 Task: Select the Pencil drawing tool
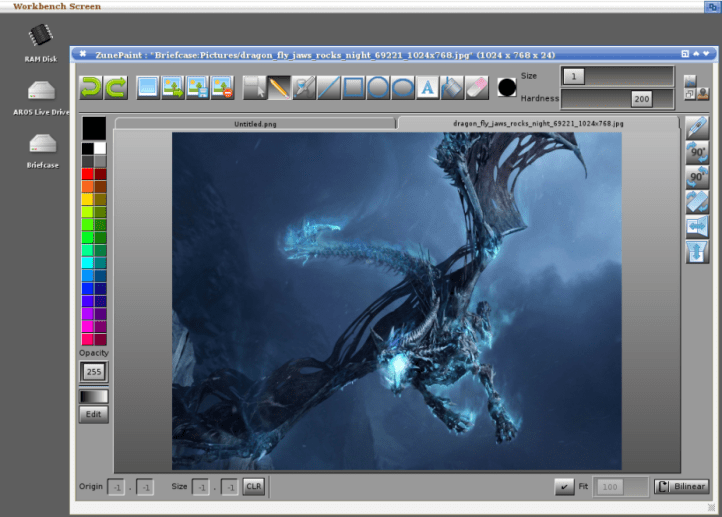(x=279, y=87)
